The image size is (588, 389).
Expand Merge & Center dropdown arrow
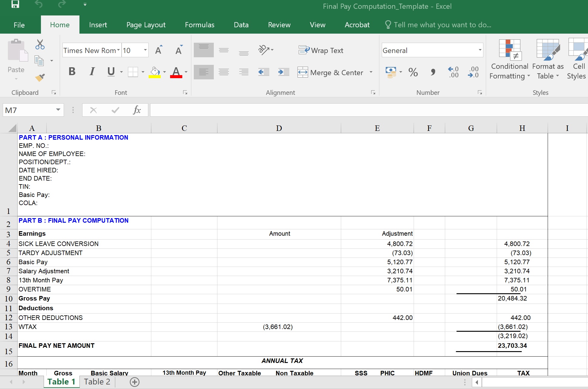pyautogui.click(x=371, y=72)
